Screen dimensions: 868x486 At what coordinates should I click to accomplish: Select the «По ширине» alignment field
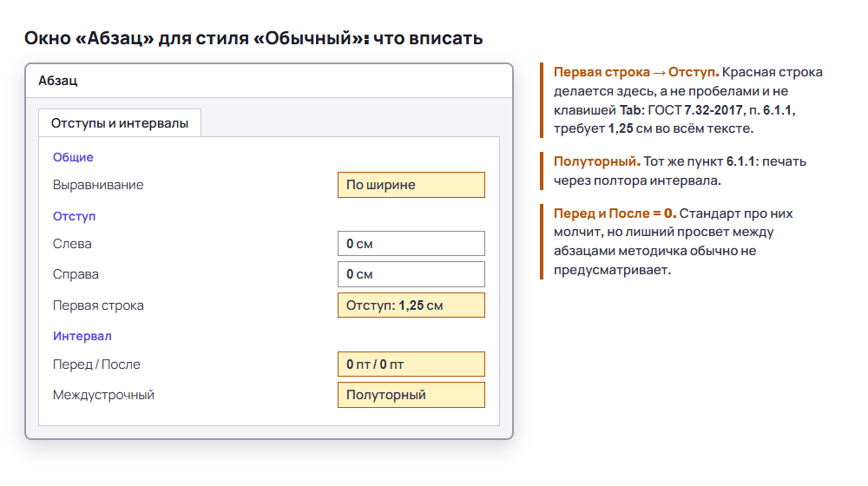[411, 185]
